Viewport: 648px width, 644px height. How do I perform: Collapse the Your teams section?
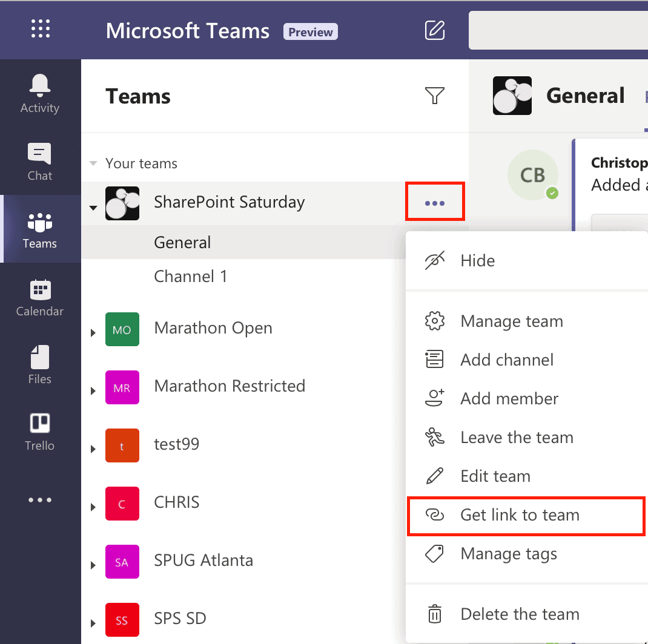pyautogui.click(x=93, y=163)
